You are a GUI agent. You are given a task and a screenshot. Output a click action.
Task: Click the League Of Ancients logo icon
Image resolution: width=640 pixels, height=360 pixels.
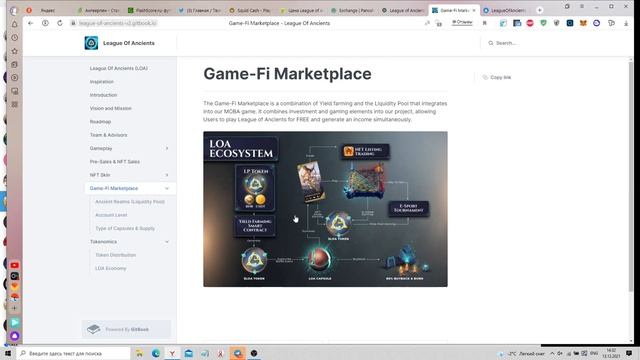click(x=91, y=43)
